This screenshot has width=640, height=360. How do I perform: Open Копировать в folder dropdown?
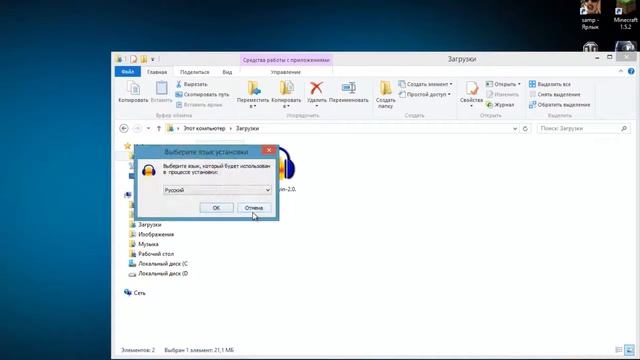coord(286,95)
